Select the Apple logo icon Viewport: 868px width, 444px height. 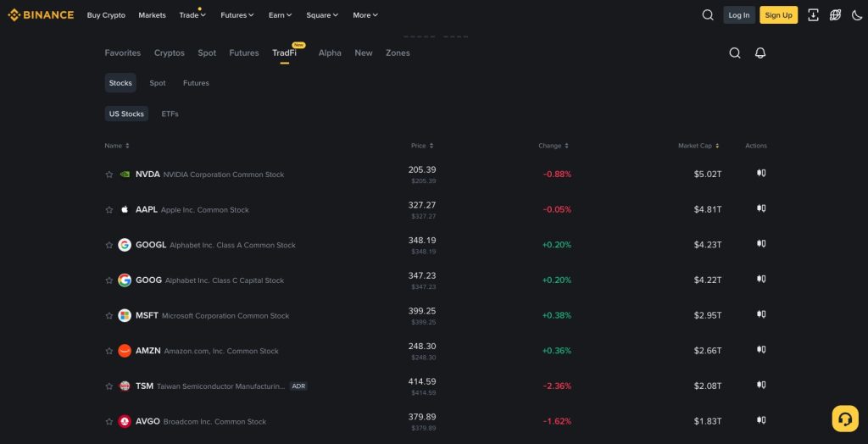point(125,210)
